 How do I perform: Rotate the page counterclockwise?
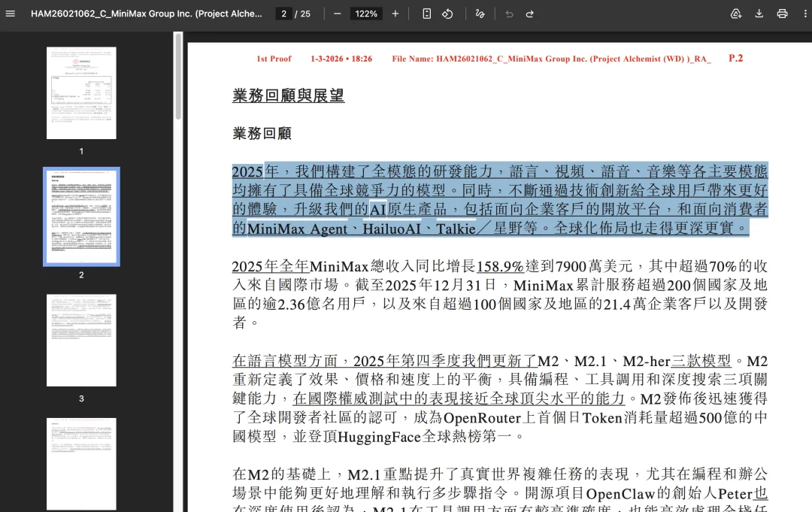pyautogui.click(x=447, y=13)
